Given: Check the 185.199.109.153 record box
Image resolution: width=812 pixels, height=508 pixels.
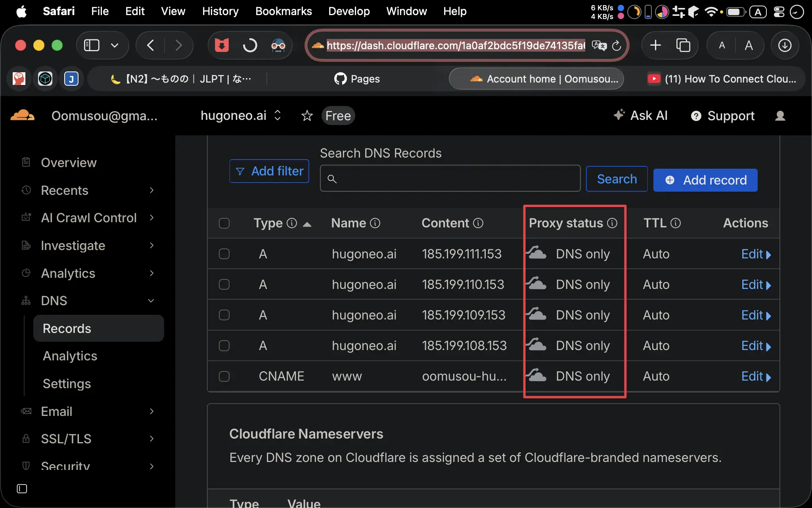Looking at the screenshot, I should [224, 315].
